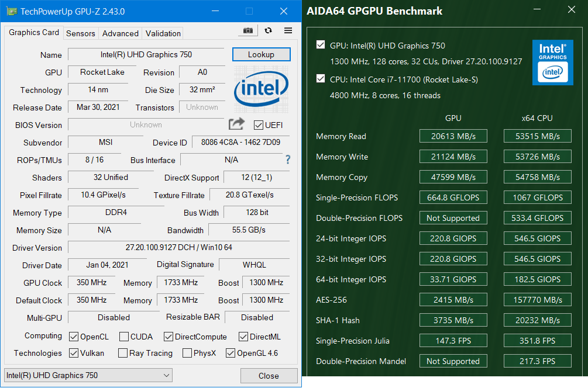Image resolution: width=588 pixels, height=388 pixels.
Task: Click the GPU-Z title bar app icon
Action: (x=12, y=11)
